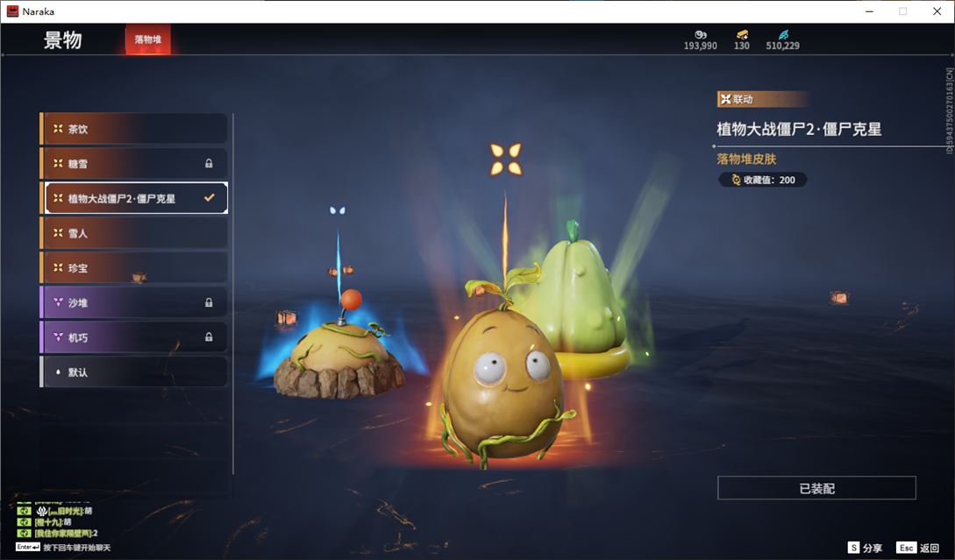The width and height of the screenshot is (955, 560).
Task: Click the equipped checkmark on 植物大战僵尸2·僵尸克星
Action: (210, 198)
